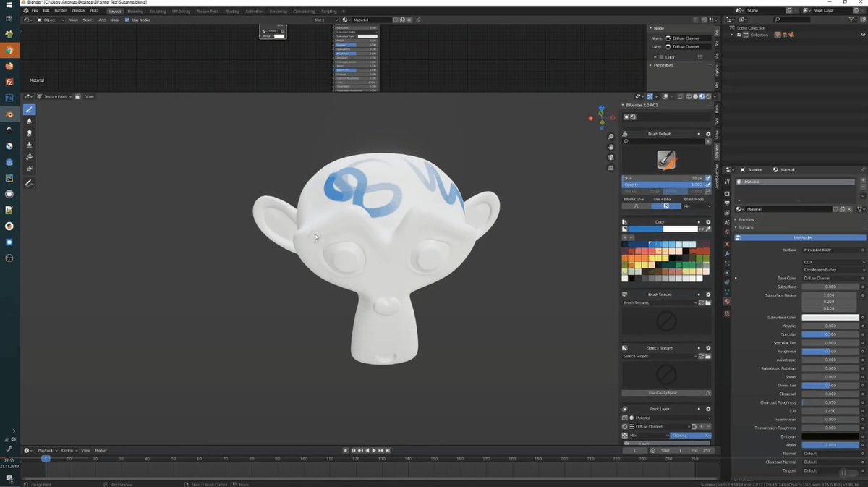Open the Brush Default settings gear
The image size is (868, 487).
(x=708, y=134)
